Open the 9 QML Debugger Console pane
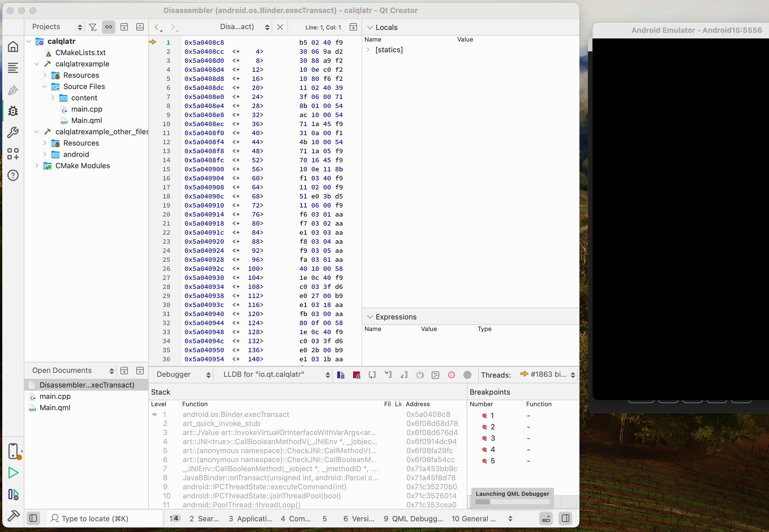 point(413,519)
